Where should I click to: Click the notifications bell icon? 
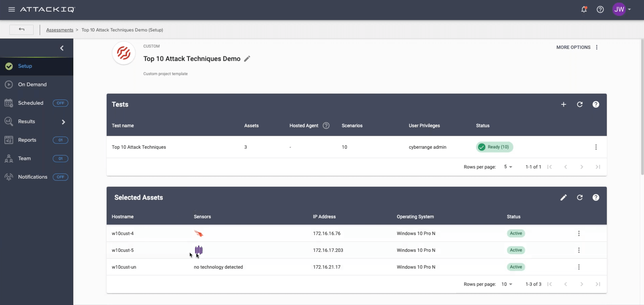tap(584, 9)
